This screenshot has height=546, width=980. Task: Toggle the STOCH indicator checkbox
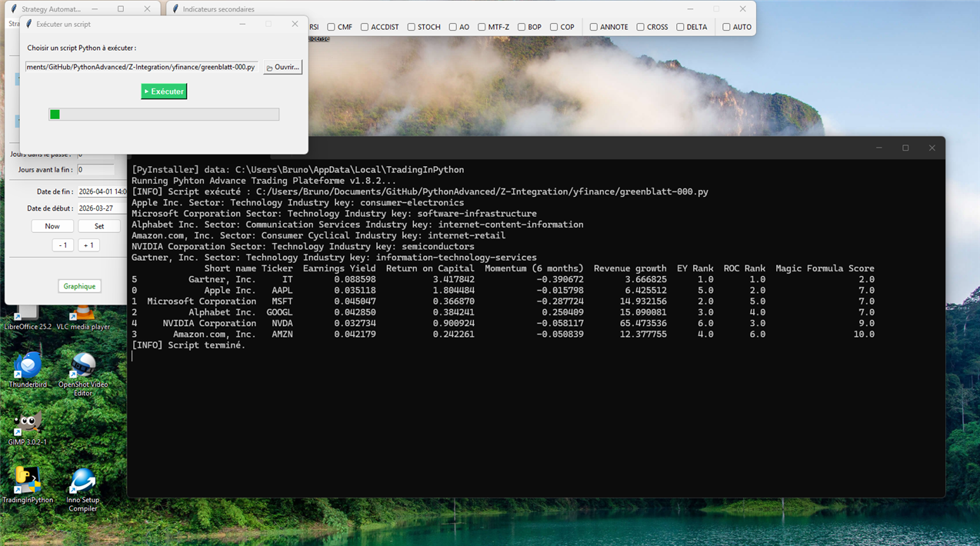coord(412,27)
